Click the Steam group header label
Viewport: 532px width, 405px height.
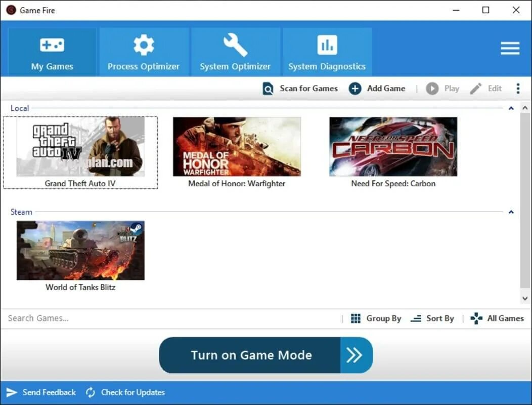21,212
